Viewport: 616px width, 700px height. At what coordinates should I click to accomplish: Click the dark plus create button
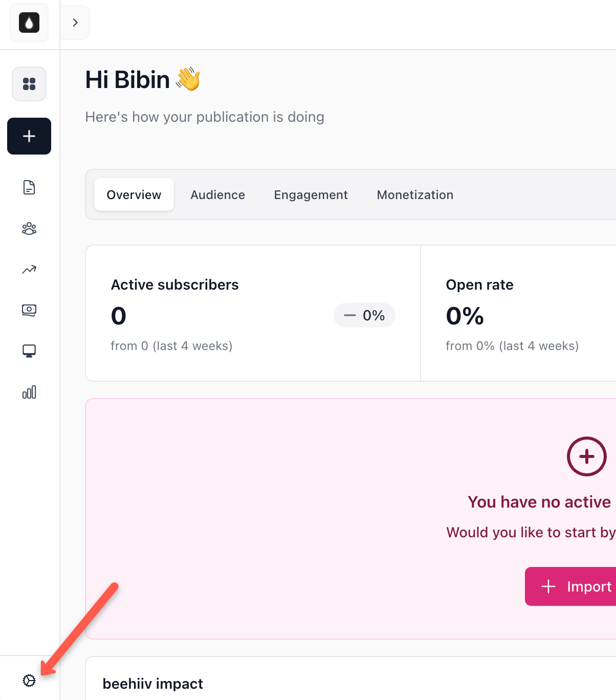tap(29, 136)
